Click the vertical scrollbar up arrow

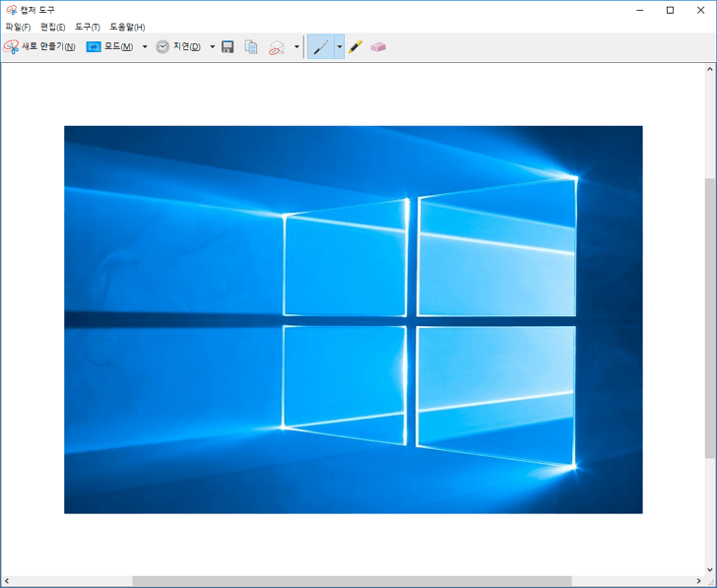pyautogui.click(x=710, y=70)
